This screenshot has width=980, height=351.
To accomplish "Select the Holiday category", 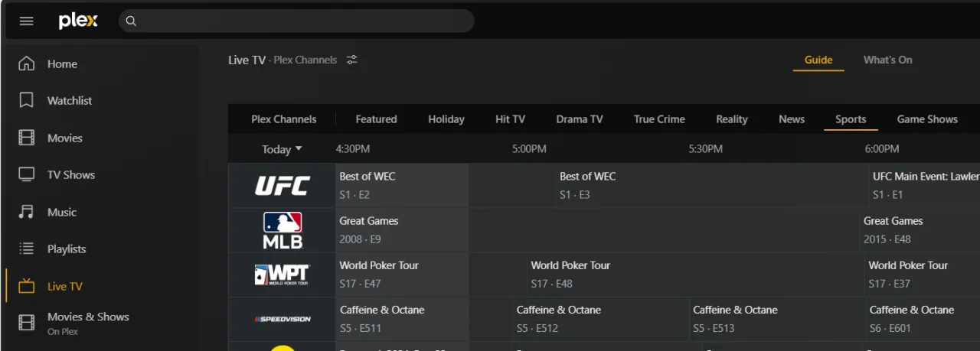I will pos(446,119).
